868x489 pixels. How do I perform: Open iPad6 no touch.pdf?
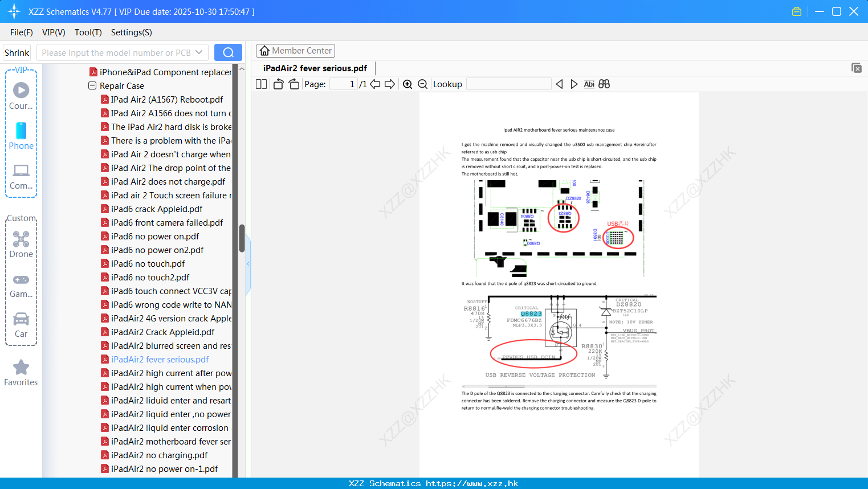point(148,263)
